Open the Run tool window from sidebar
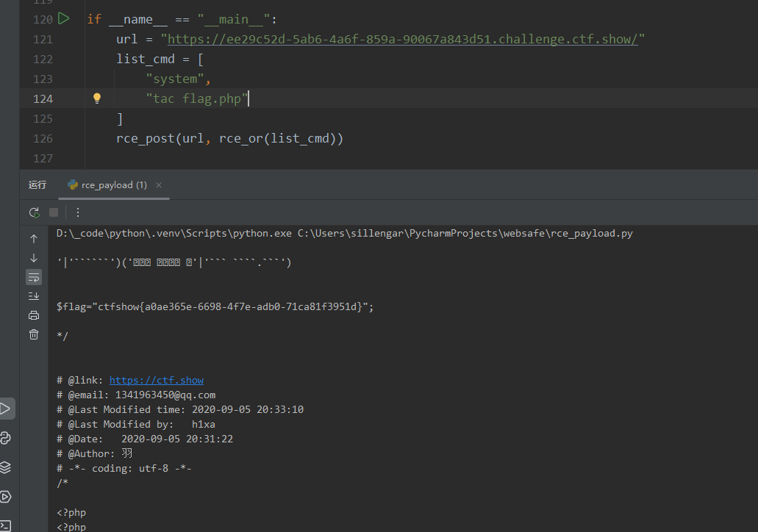The width and height of the screenshot is (758, 532). tap(6, 409)
